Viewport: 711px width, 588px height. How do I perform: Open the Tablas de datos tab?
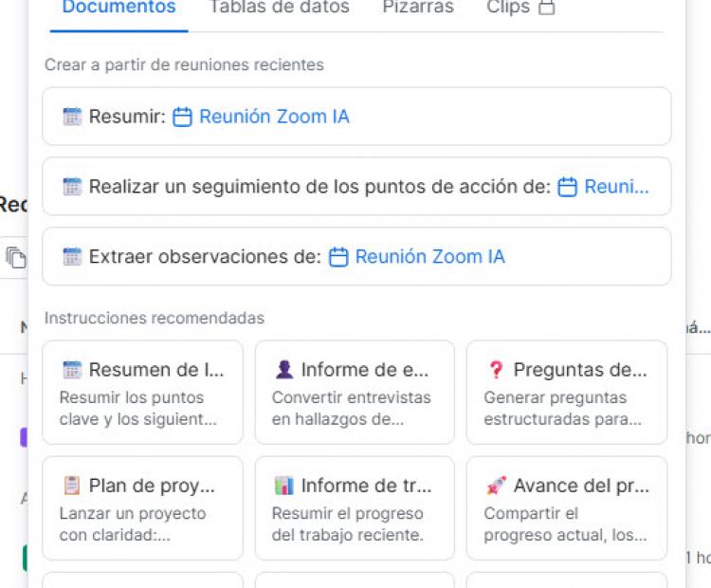pos(279,8)
